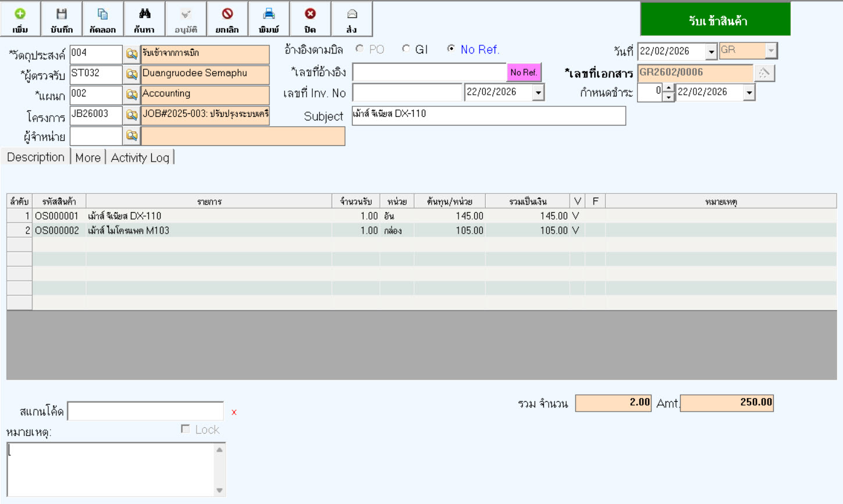Increase payment term days with up arrow
843x504 pixels.
tap(668, 88)
